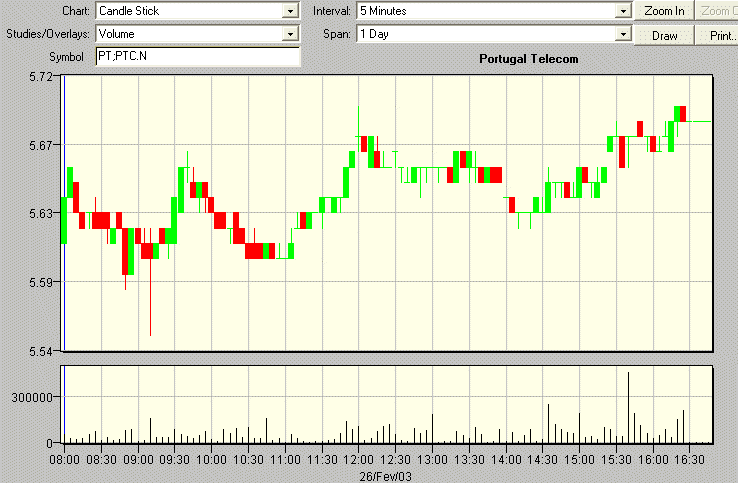Click the greyed Zoom Out button
Viewport: 738px width, 483px height.
(717, 11)
